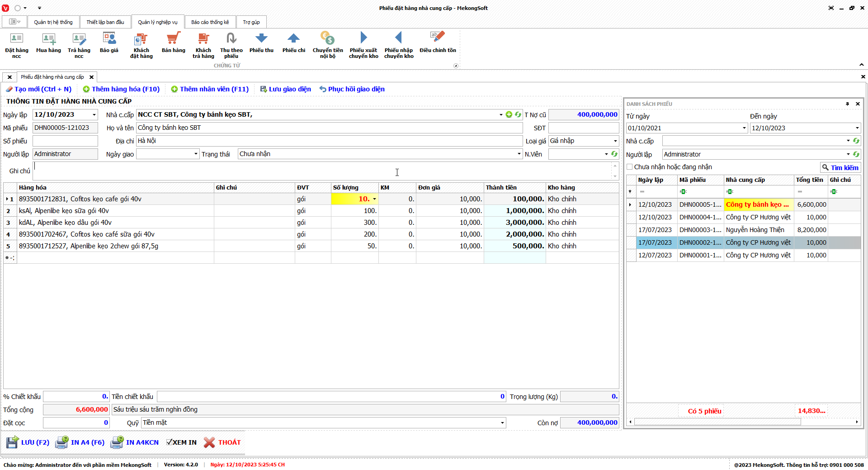Open Báo giá from the ribbon

tap(109, 43)
